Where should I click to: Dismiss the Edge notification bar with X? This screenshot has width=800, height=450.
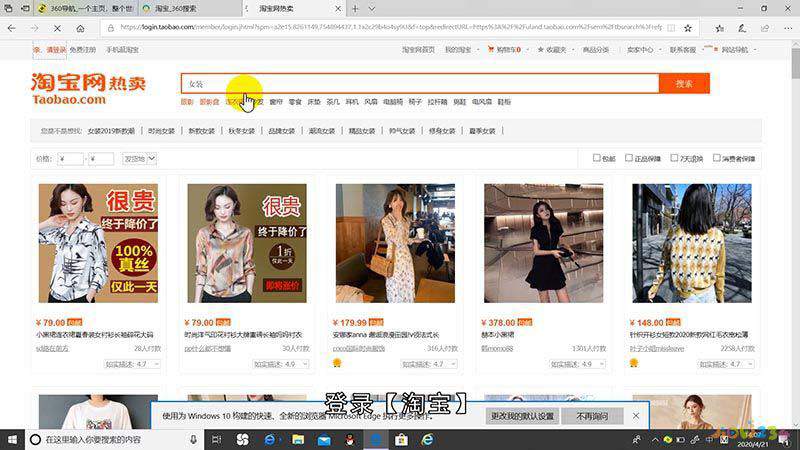(636, 416)
